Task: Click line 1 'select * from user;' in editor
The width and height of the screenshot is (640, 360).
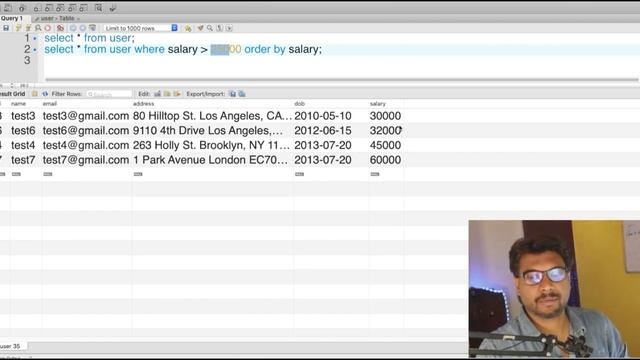Action: pos(89,38)
